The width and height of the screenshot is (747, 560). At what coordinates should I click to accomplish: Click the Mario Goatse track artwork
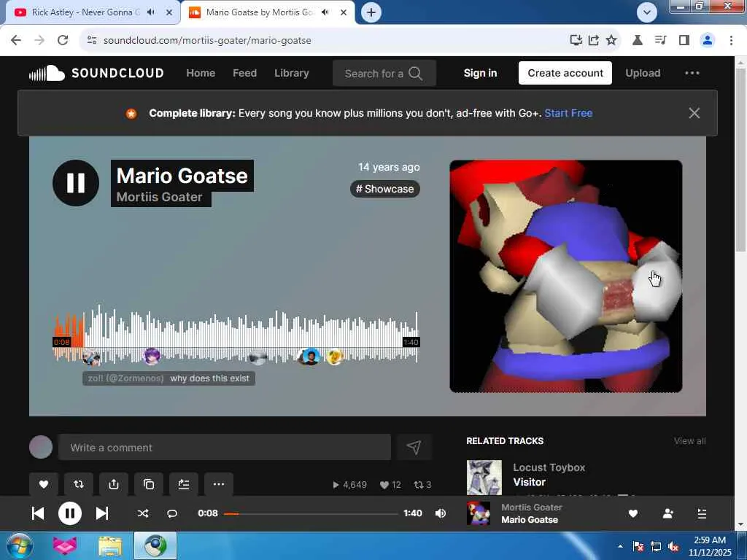(565, 276)
